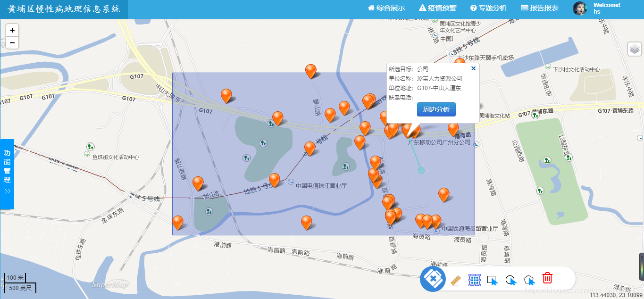Image resolution: width=644 pixels, height=299 pixels.
Task: Choose the polygon select tool
Action: pos(529,280)
